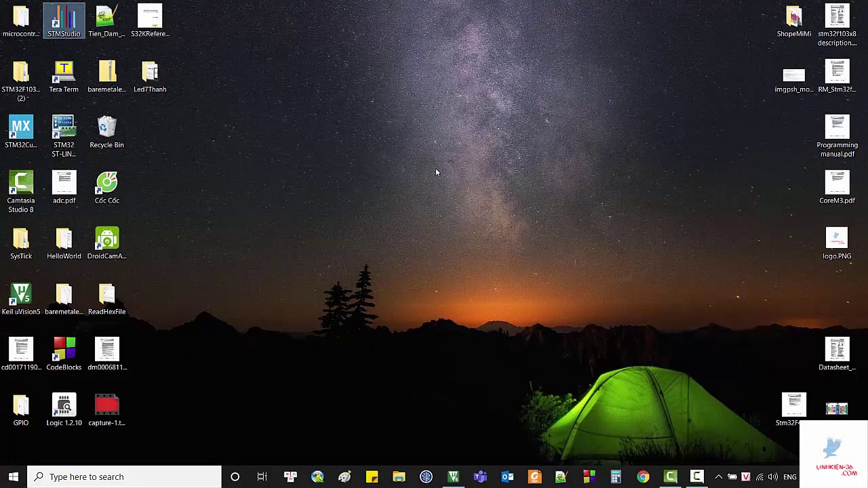Select the GPIO folder

pyautogui.click(x=21, y=410)
